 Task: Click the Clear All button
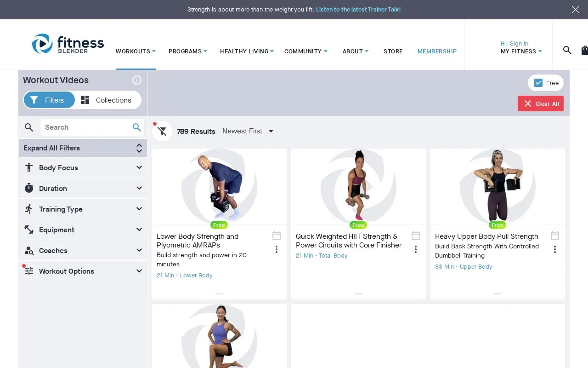click(541, 103)
